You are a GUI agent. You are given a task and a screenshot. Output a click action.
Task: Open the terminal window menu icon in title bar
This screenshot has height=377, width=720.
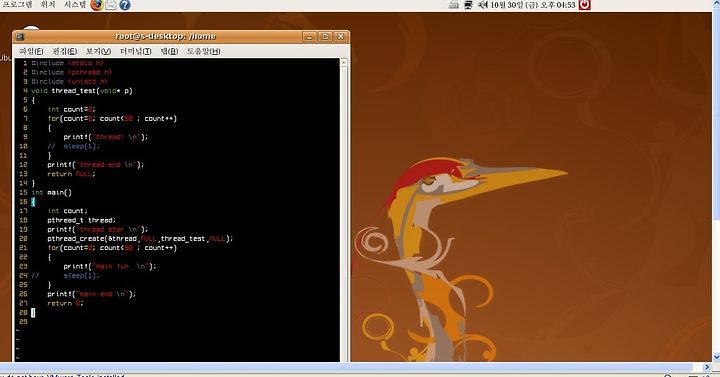point(20,37)
